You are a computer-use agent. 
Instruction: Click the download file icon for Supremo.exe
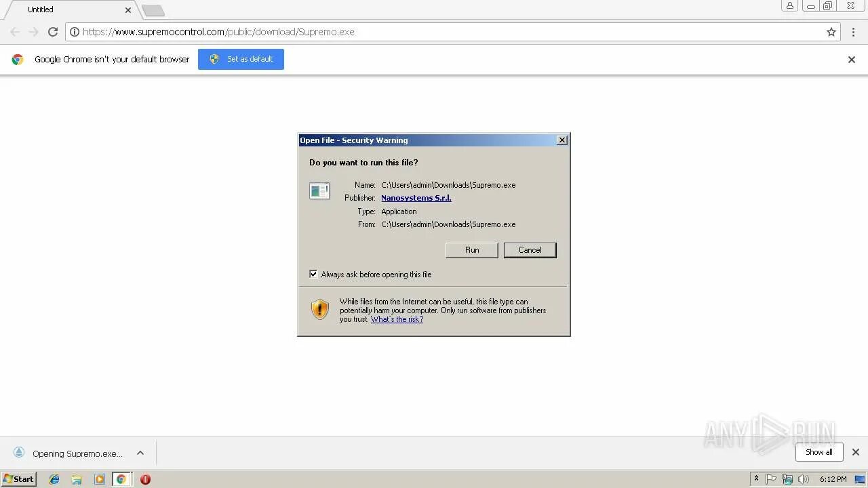pos(19,452)
